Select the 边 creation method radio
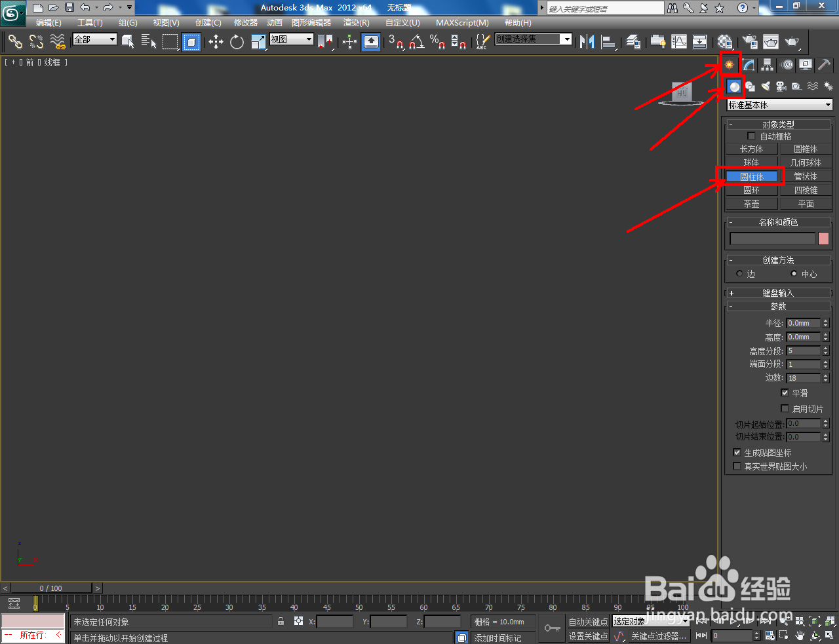The image size is (839, 644). coord(739,274)
